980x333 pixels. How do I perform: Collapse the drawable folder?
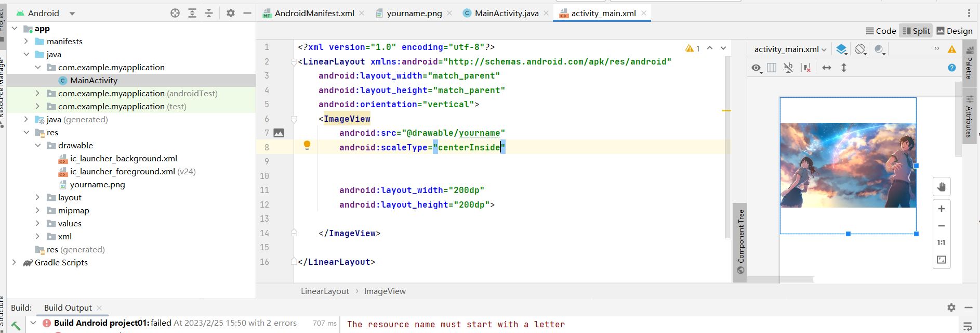pyautogui.click(x=37, y=145)
